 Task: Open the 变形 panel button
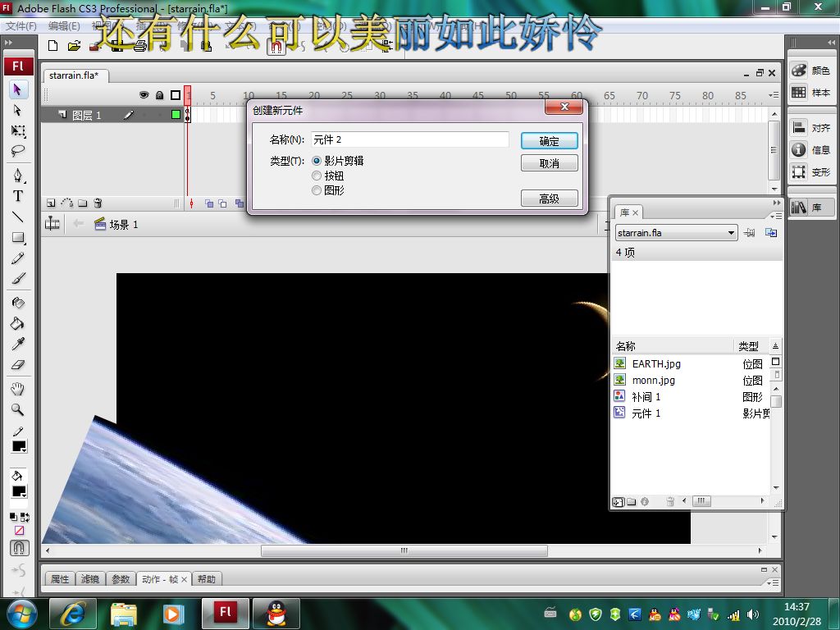pyautogui.click(x=811, y=172)
